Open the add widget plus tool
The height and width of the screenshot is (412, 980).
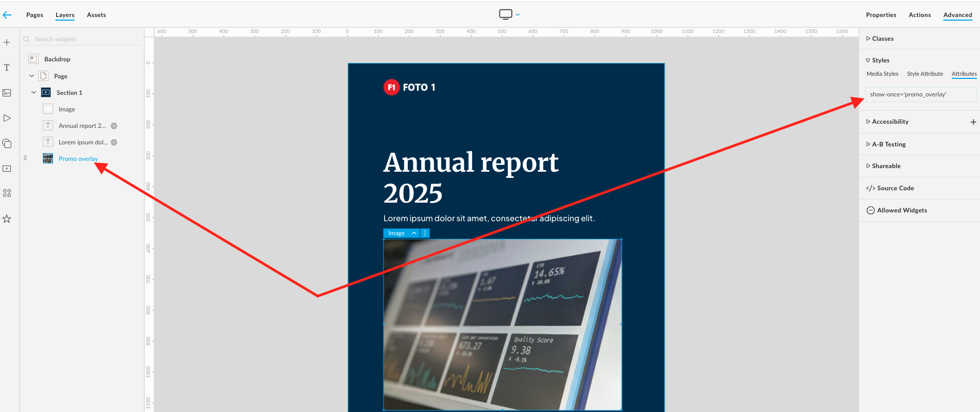(x=7, y=42)
